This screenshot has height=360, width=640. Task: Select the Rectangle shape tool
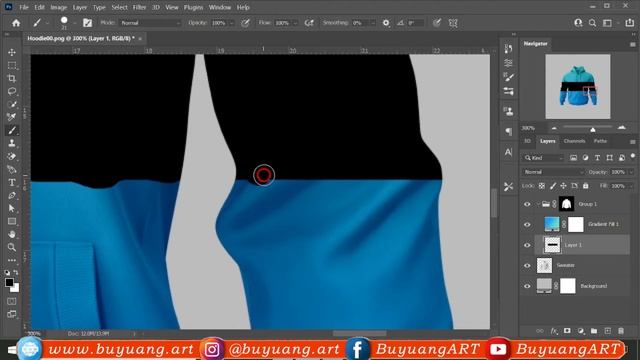point(11,222)
